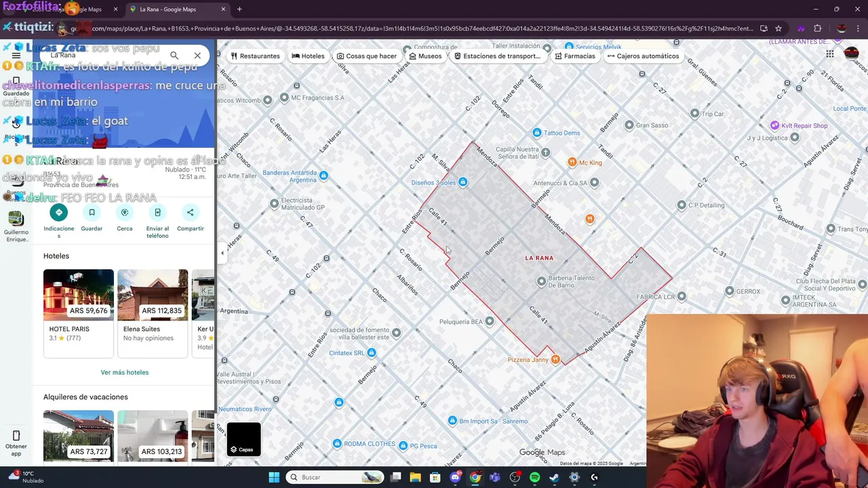Viewport: 868px width, 488px height.
Task: Click the Barberia Talento De Barrio pin
Action: coord(541,281)
